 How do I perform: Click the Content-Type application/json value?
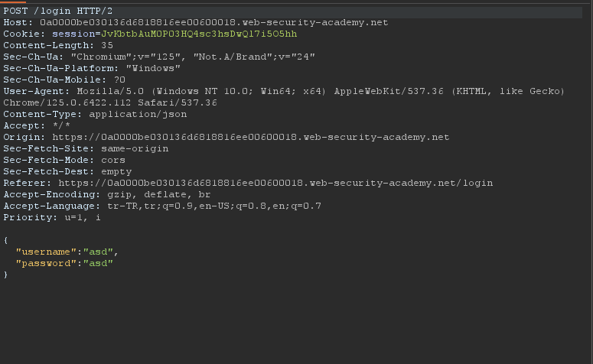138,114
